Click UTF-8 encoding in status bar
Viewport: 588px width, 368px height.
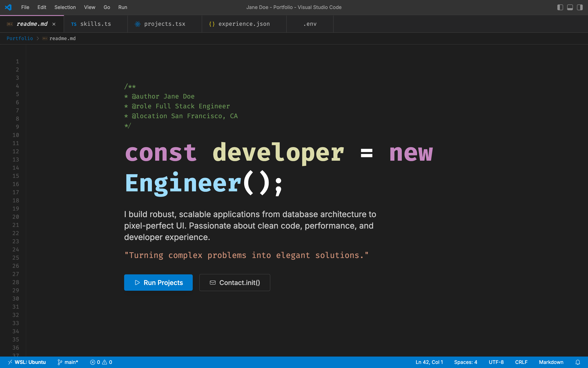(x=496, y=362)
